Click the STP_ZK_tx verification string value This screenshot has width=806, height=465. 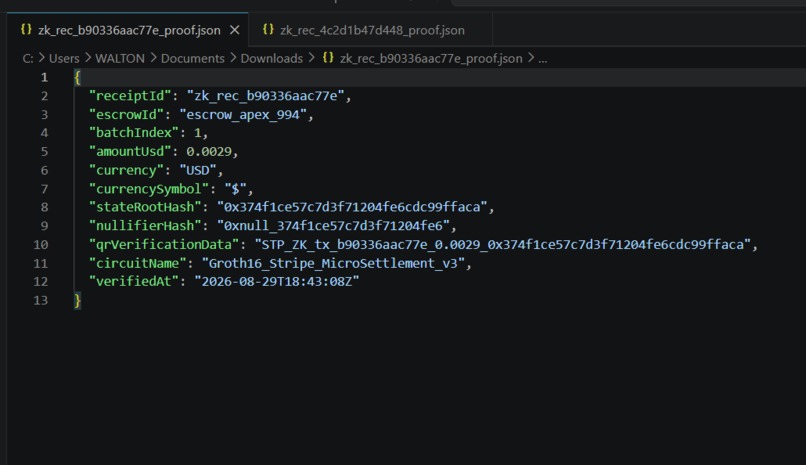point(502,245)
